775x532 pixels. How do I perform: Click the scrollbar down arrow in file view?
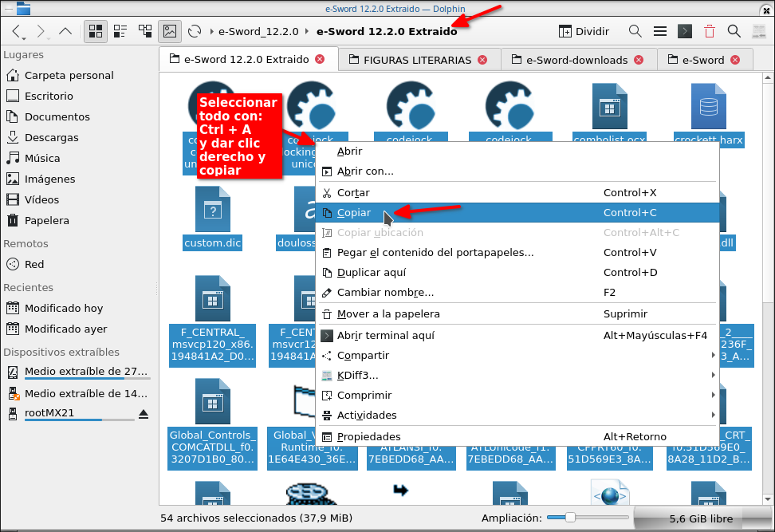768,499
